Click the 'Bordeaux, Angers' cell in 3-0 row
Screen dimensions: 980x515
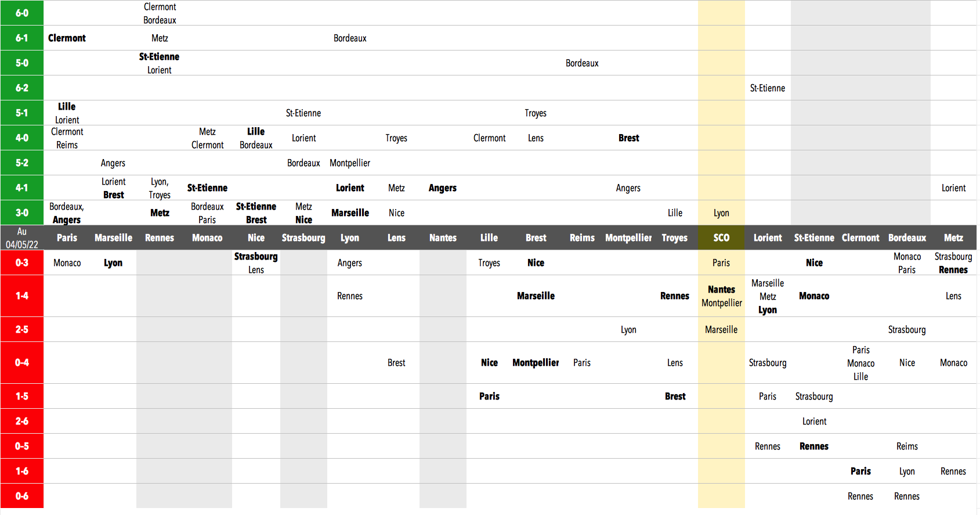67,213
